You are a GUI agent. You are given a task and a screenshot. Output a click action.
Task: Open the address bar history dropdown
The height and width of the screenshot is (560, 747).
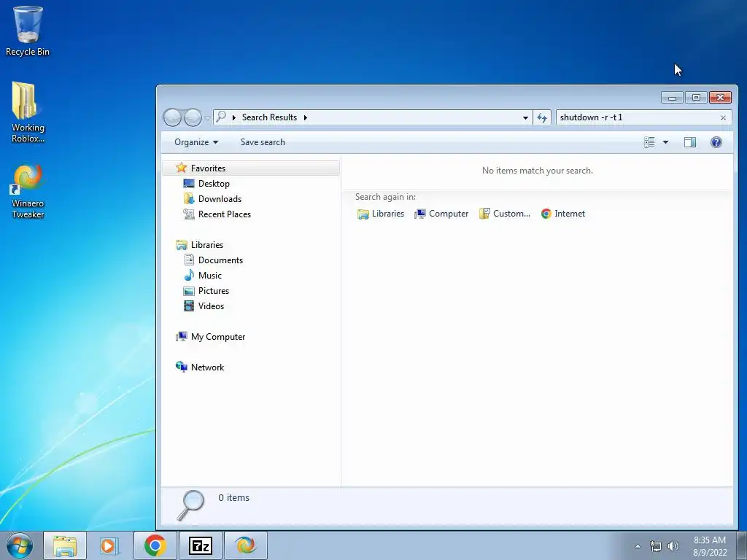pyautogui.click(x=525, y=117)
